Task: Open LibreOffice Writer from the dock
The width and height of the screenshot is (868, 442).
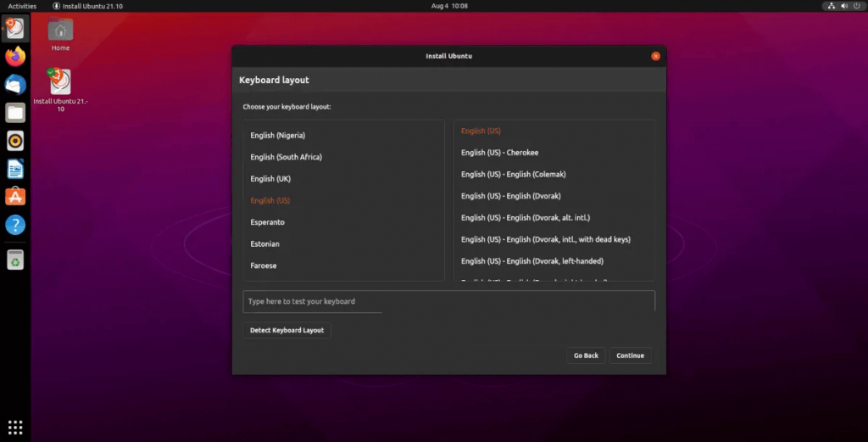Action: tap(15, 169)
